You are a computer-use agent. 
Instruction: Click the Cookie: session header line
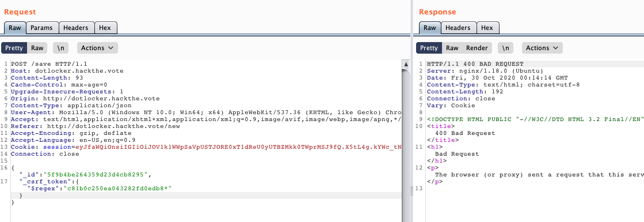click(206, 147)
